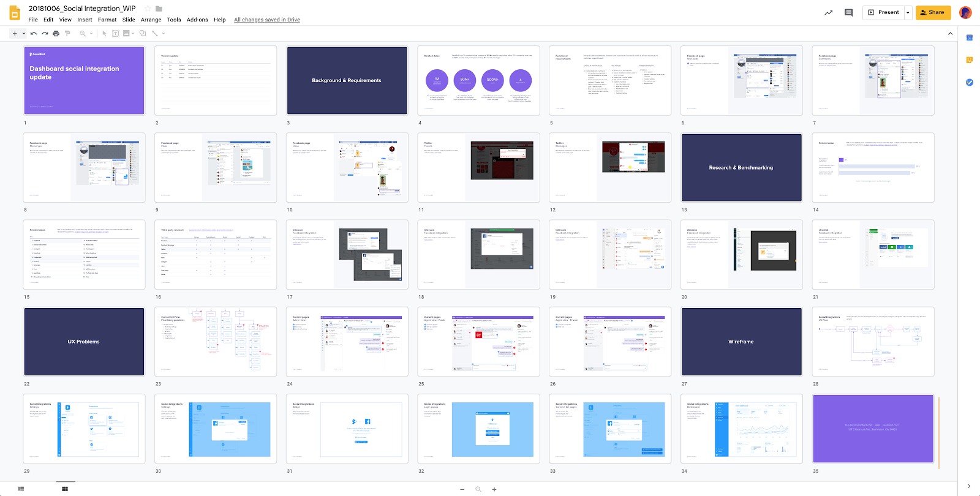Select slide 27 'Wireframe'

tap(742, 342)
